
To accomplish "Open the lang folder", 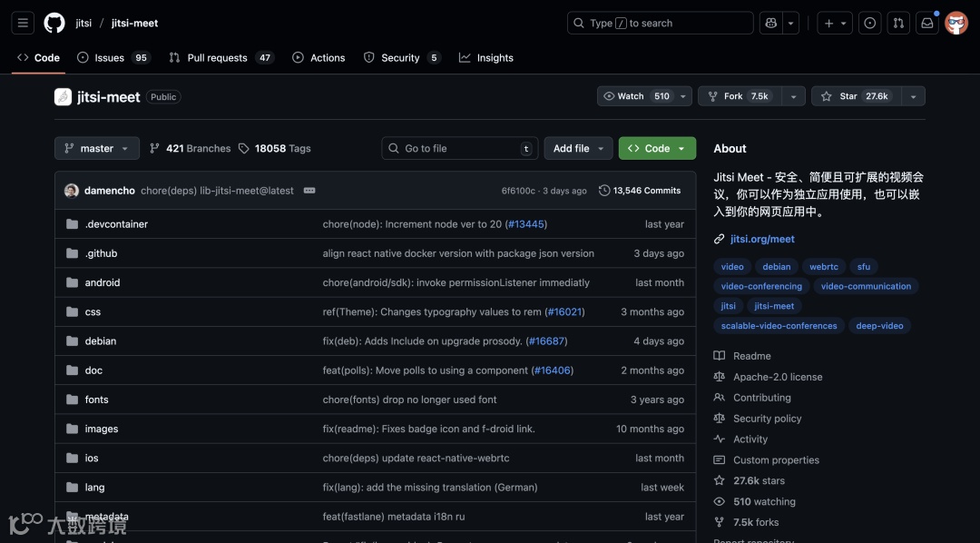I will 94,488.
